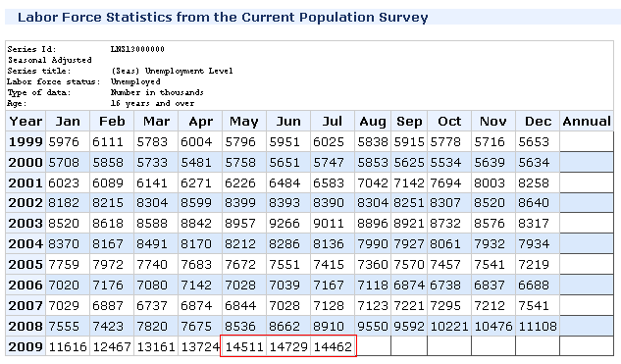Click the Jan column header
Viewport: 621px width, 364px height.
coord(68,122)
